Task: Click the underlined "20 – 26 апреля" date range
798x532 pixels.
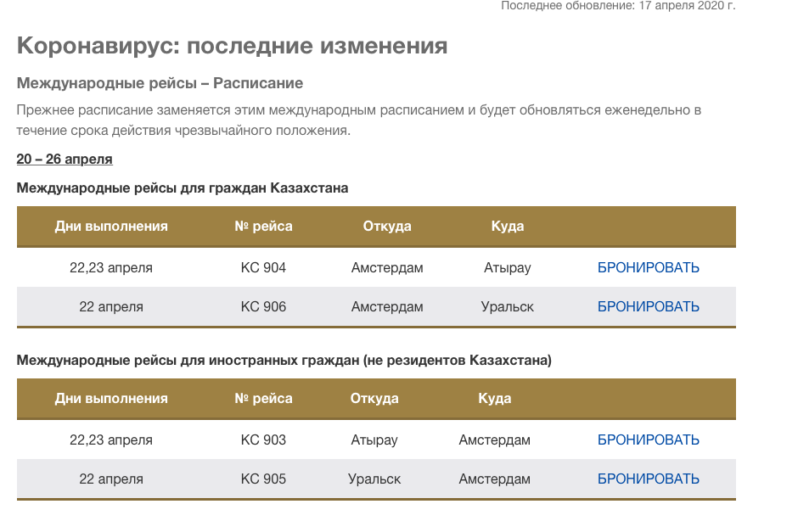Action: (65, 160)
